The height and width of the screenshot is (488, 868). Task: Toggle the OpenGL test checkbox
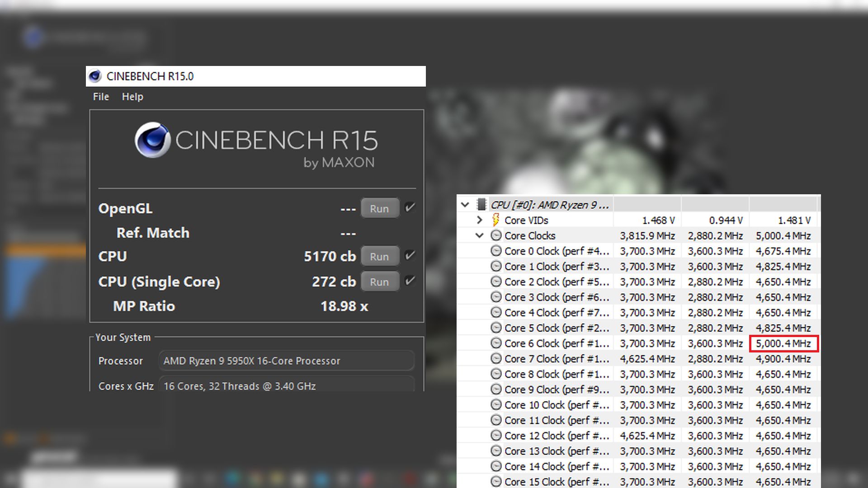410,208
